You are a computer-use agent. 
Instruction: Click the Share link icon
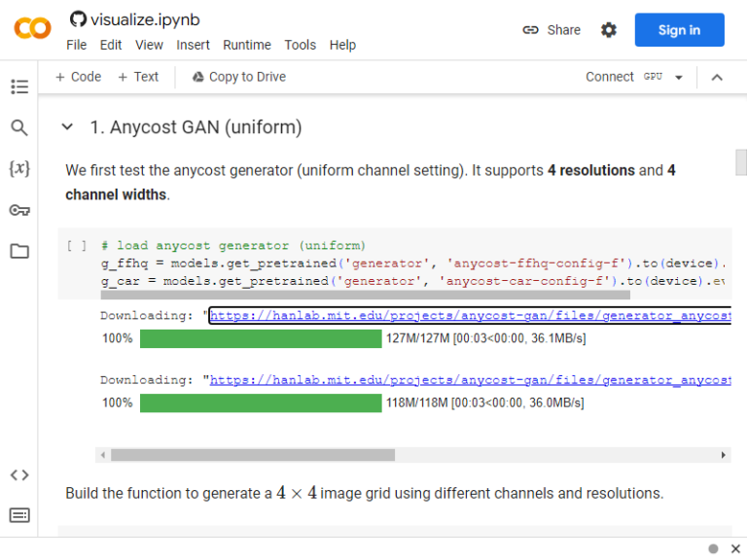click(x=530, y=30)
